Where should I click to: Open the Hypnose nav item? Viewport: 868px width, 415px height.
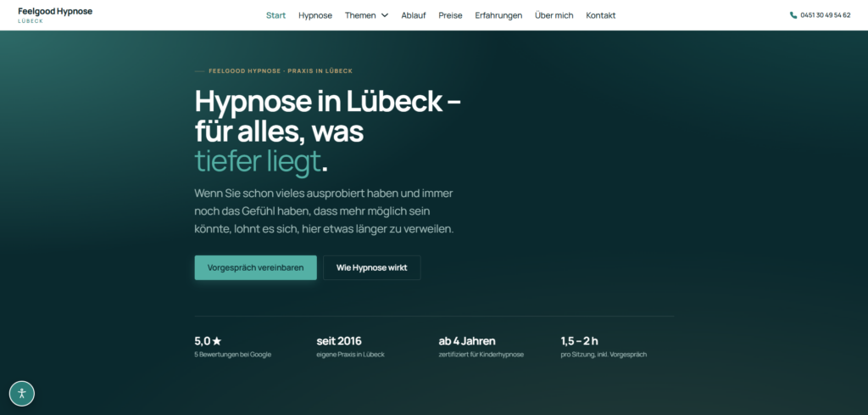[315, 15]
